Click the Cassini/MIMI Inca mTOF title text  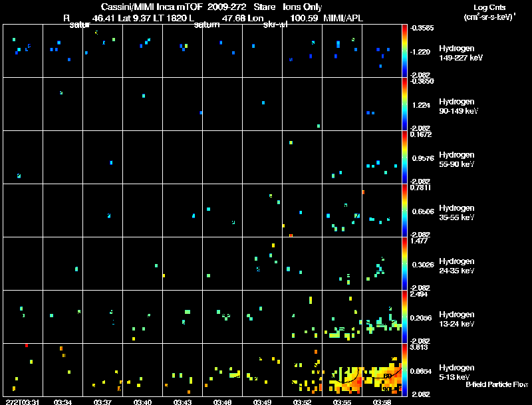(x=152, y=7)
